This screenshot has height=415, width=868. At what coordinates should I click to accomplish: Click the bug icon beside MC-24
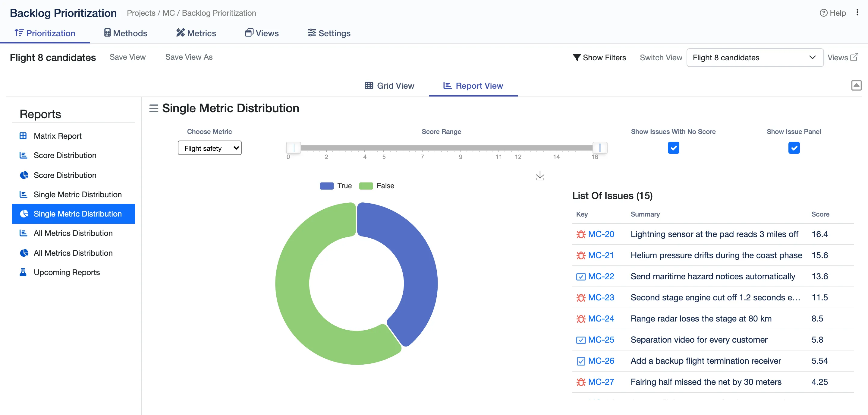[580, 318]
